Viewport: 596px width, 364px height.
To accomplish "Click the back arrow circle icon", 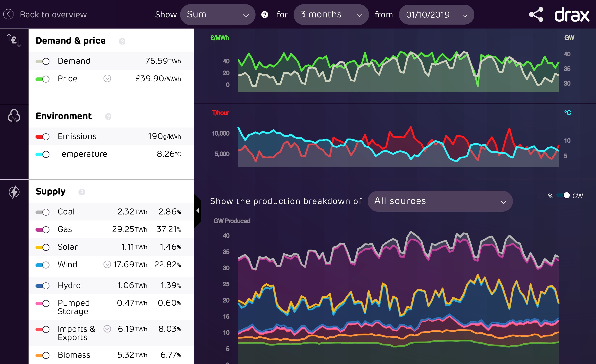I will pos(8,14).
